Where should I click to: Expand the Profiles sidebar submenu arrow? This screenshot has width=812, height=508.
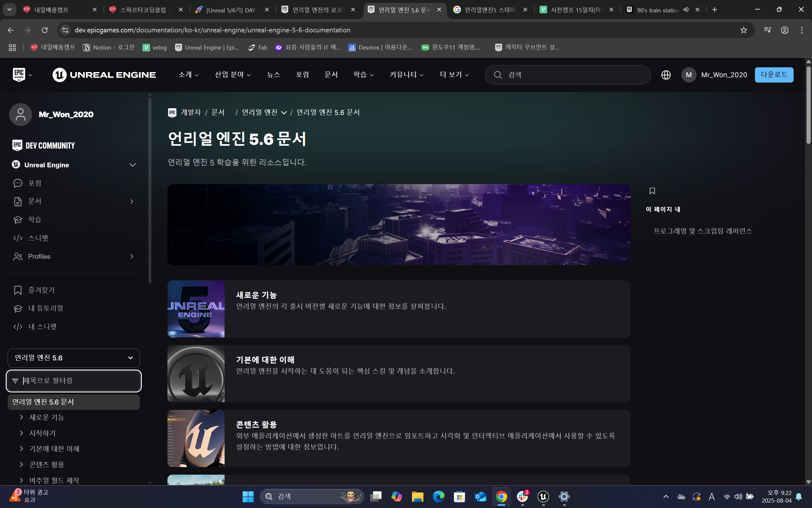pyautogui.click(x=132, y=256)
